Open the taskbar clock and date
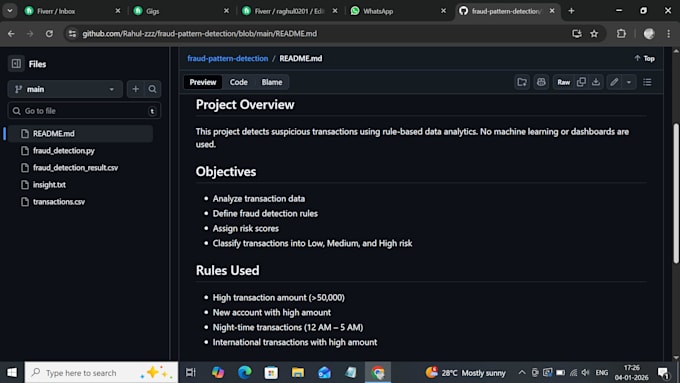This screenshot has width=680, height=383. pos(631,372)
